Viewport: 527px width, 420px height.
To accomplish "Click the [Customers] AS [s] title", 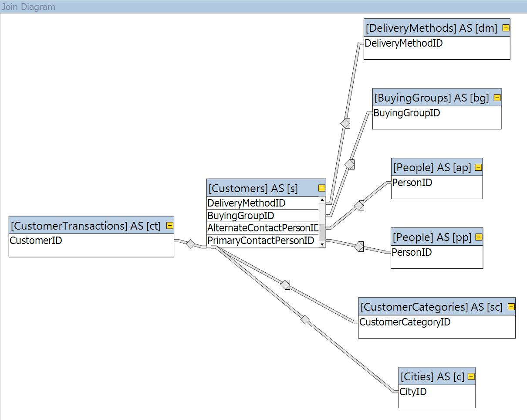I will (x=253, y=188).
